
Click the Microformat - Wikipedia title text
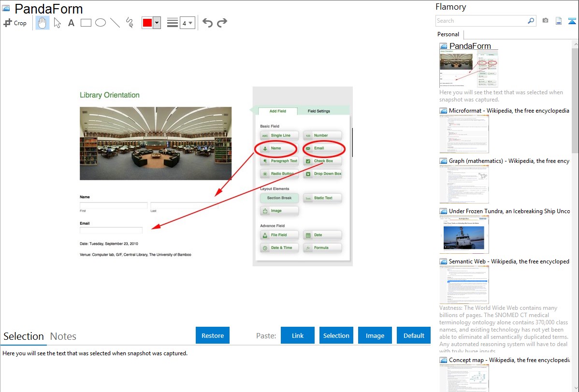(x=509, y=111)
